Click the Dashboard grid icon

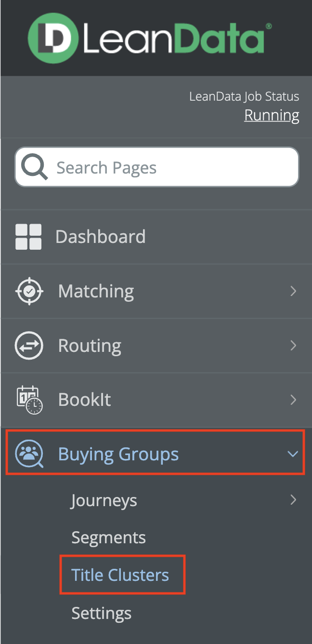28,237
